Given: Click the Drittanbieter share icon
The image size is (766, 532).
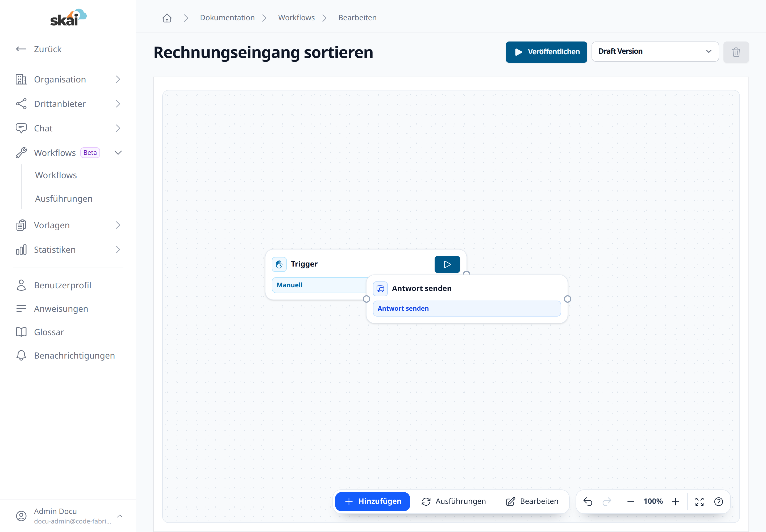Looking at the screenshot, I should (21, 104).
